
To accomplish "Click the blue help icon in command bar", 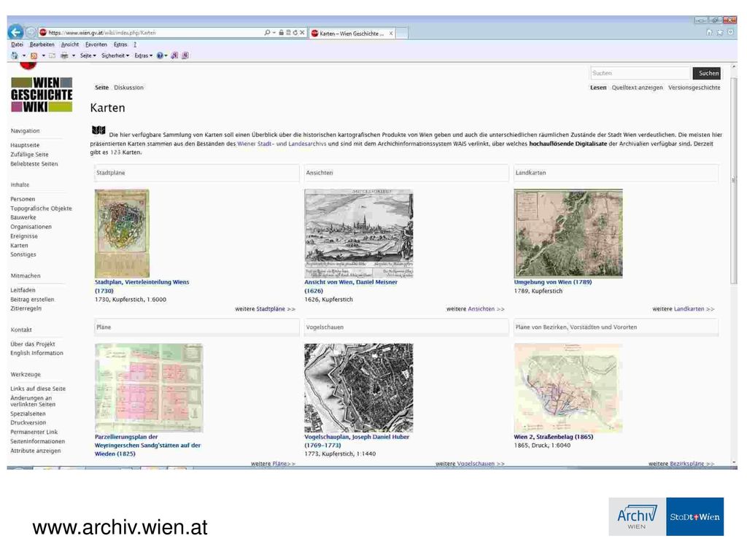I will 160,55.
